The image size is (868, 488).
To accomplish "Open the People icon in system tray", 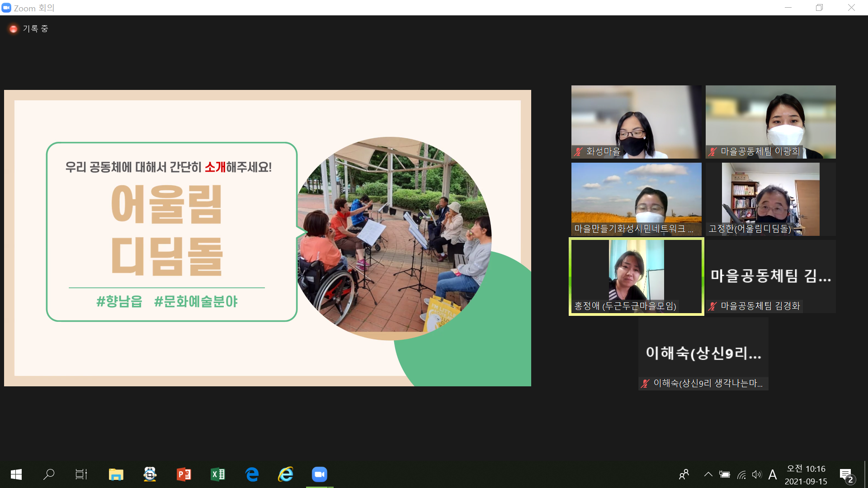I will pos(684,474).
